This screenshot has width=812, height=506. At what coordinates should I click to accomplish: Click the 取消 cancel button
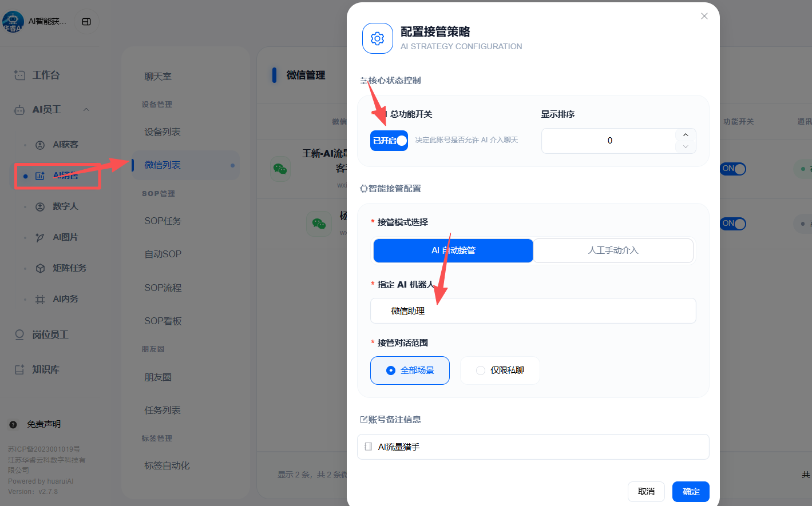point(646,492)
